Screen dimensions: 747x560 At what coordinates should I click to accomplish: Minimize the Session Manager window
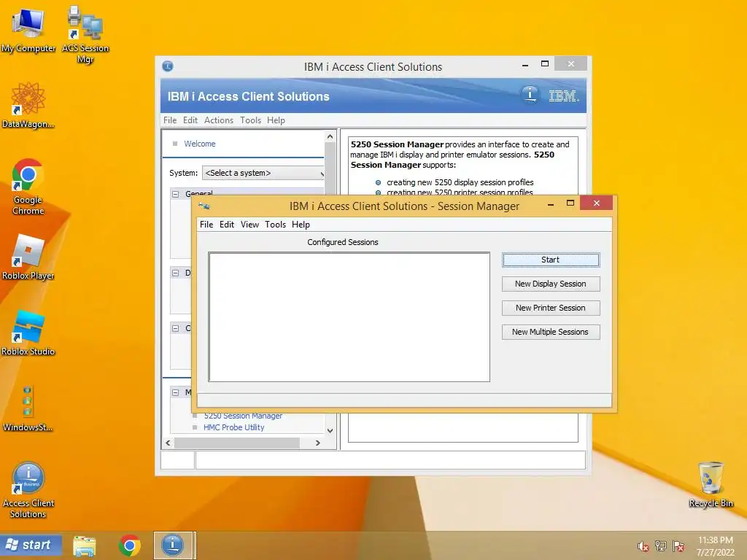[x=551, y=204]
